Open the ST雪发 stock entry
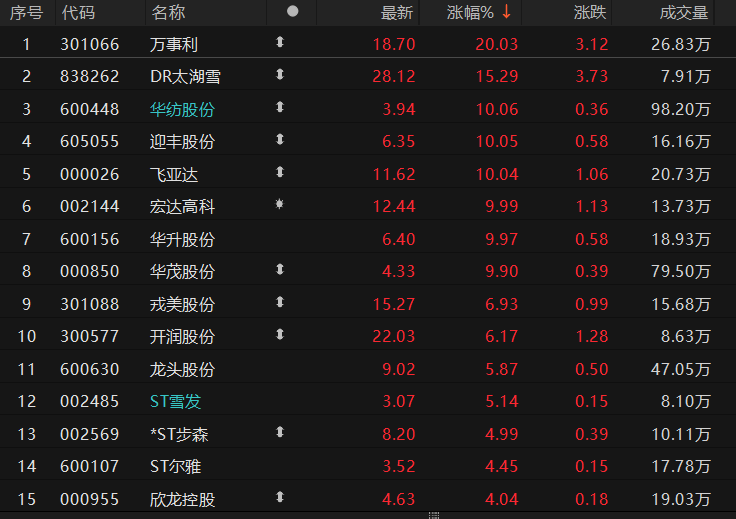Image resolution: width=736 pixels, height=519 pixels. (175, 401)
